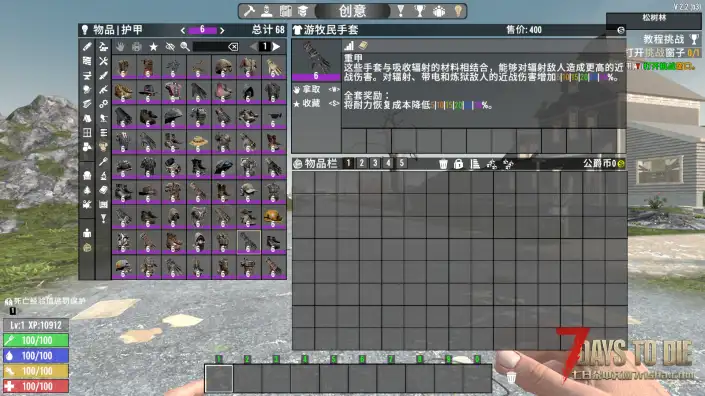705x396 pixels.
Task: Open the skills graduation cap tab
Action: click(x=303, y=11)
